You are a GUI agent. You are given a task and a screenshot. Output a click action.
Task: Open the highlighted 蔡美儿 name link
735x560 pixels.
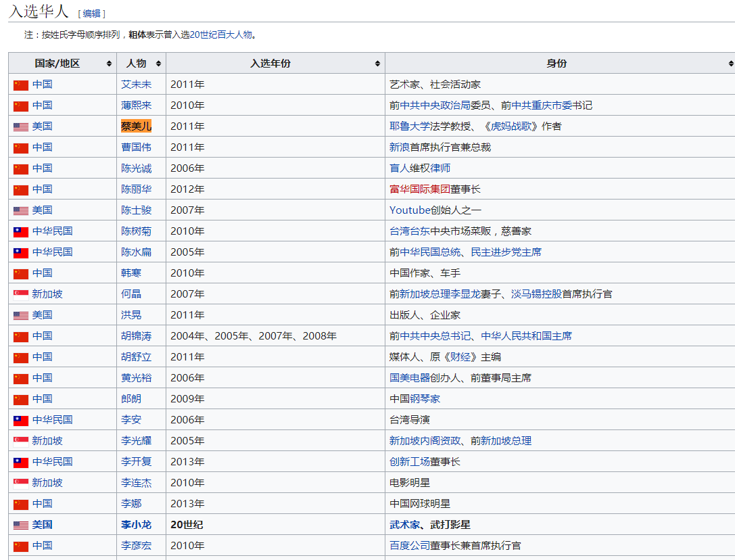[x=136, y=126]
